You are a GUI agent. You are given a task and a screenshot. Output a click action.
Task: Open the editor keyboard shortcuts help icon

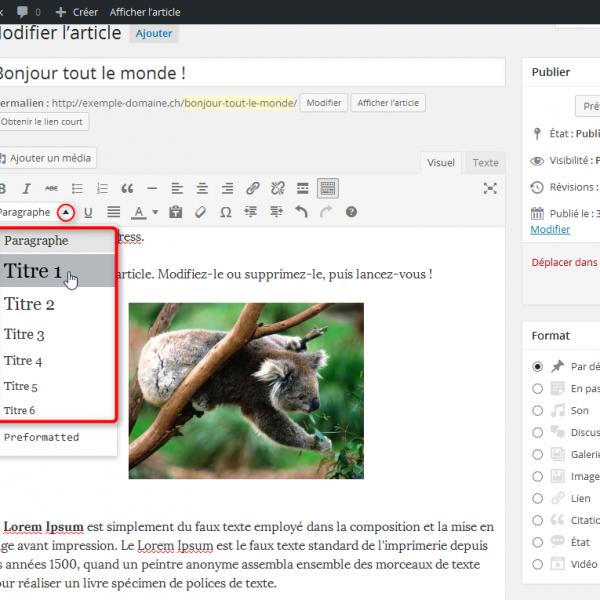[x=351, y=212]
